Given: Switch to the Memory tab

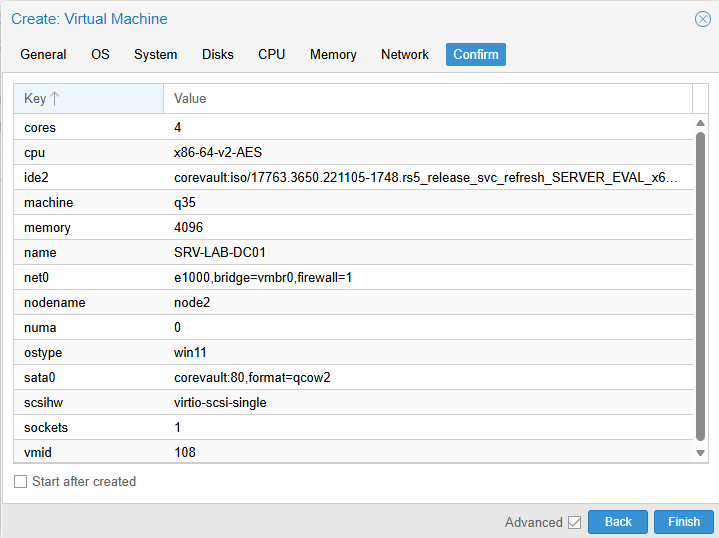Looking at the screenshot, I should [x=333, y=55].
